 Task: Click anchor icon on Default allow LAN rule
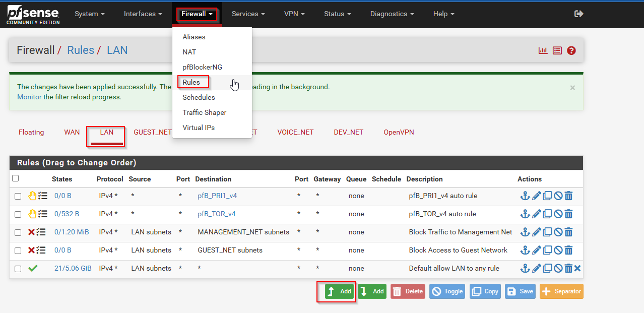click(x=525, y=269)
